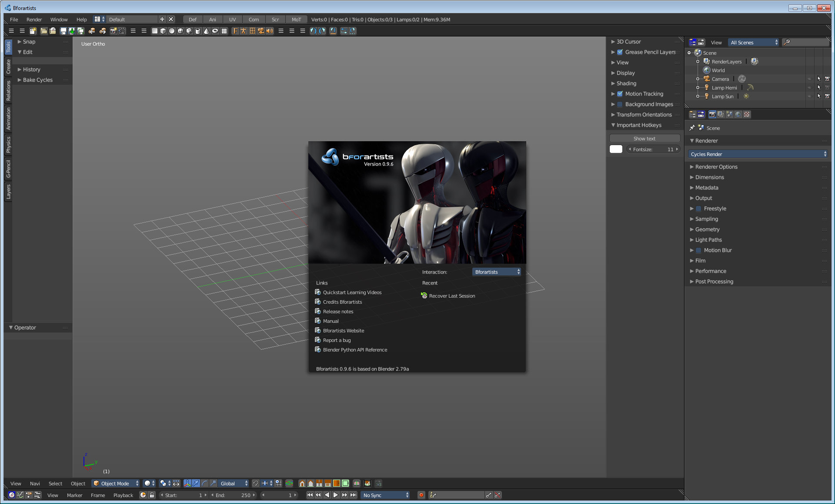Screen dimensions: 835x504
Task: Click the Object Mode selector icon
Action: pos(96,483)
